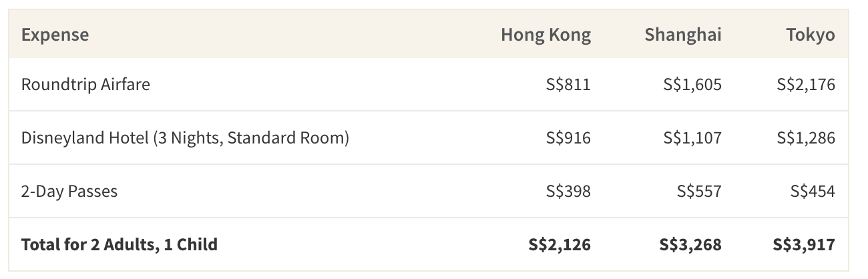868x279 pixels.
Task: Click the S$916 Hong Kong hotel cell
Action: (568, 138)
